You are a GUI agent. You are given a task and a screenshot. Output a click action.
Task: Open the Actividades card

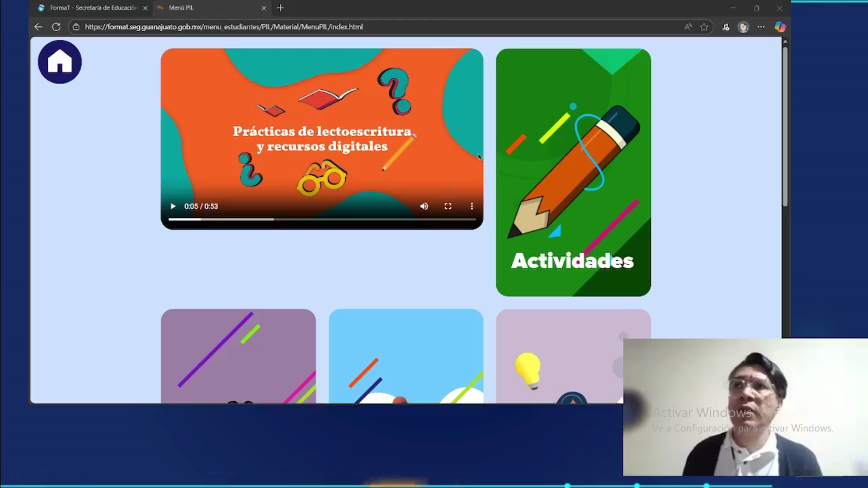point(573,172)
